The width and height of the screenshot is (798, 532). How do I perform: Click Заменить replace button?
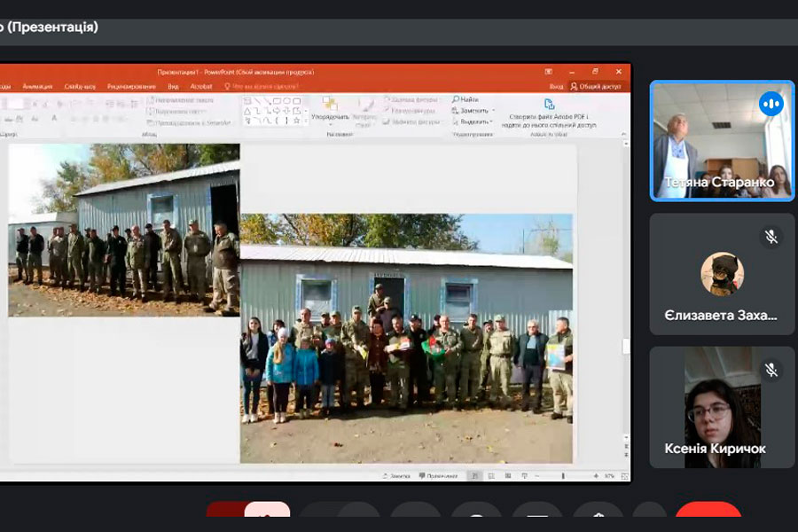coord(473,111)
